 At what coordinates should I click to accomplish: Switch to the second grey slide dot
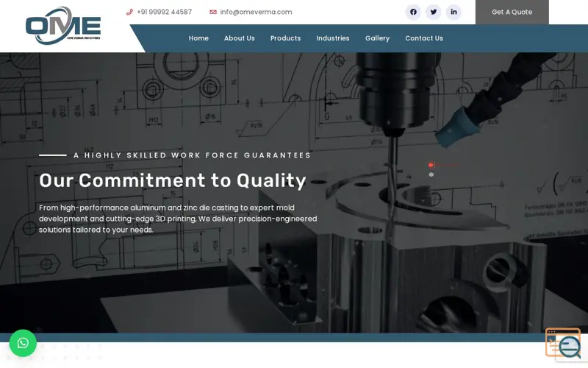(431, 174)
